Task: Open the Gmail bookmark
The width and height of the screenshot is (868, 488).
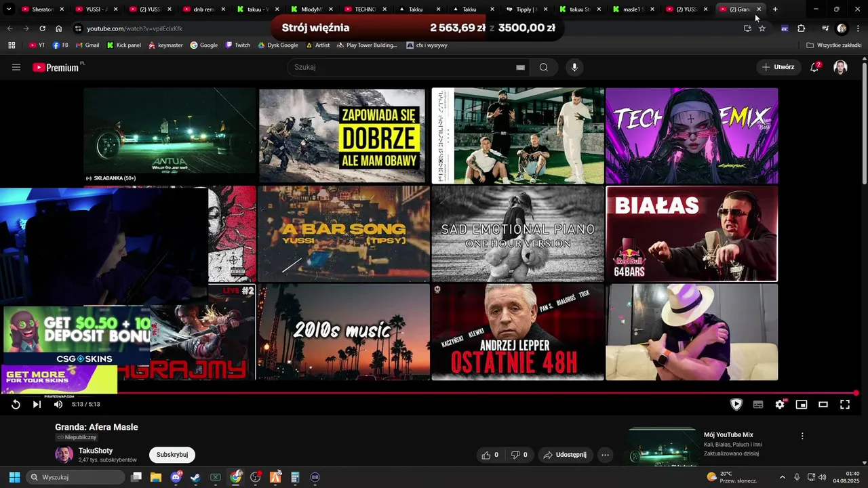Action: coord(87,45)
